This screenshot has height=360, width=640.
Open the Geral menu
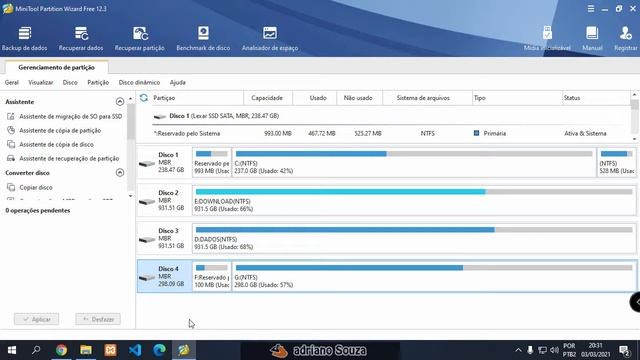point(12,82)
